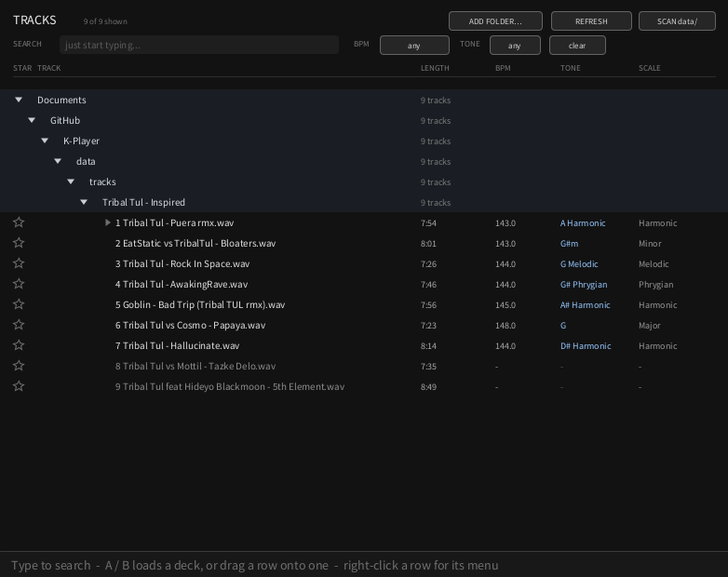The image size is (728, 577).
Task: Click the A# Harmonic tone link
Action: (x=585, y=304)
